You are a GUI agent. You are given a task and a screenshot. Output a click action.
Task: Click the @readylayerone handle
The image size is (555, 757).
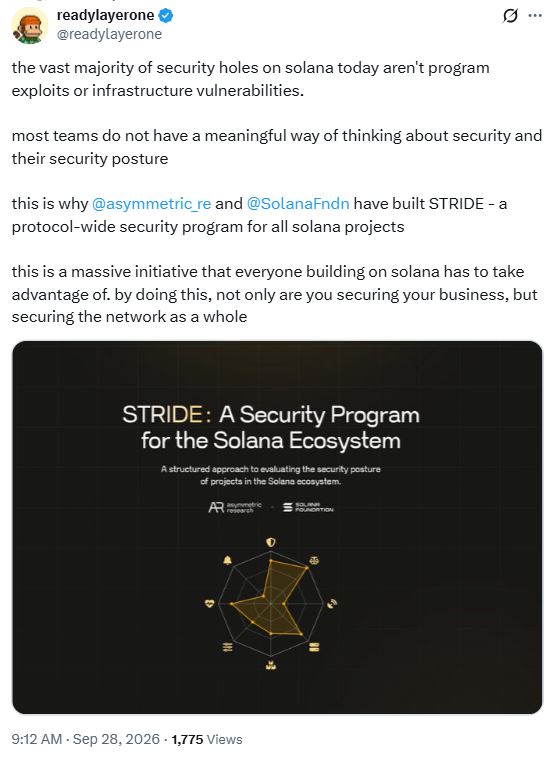click(x=109, y=34)
